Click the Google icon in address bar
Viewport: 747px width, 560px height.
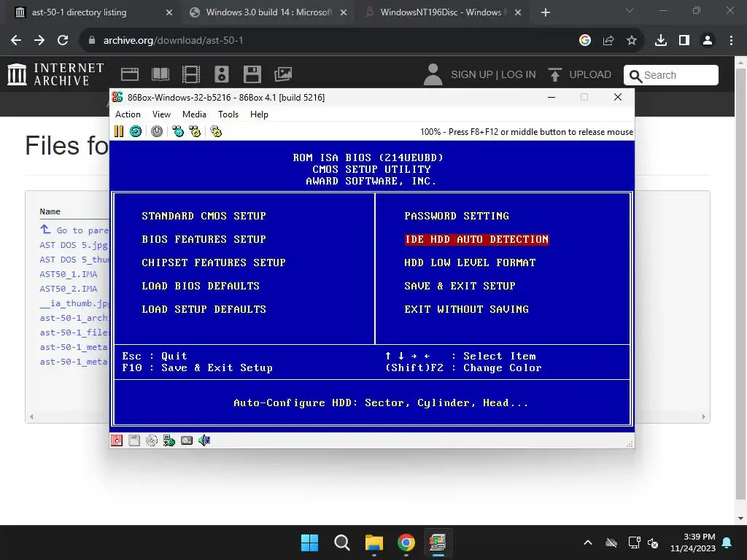click(x=585, y=41)
